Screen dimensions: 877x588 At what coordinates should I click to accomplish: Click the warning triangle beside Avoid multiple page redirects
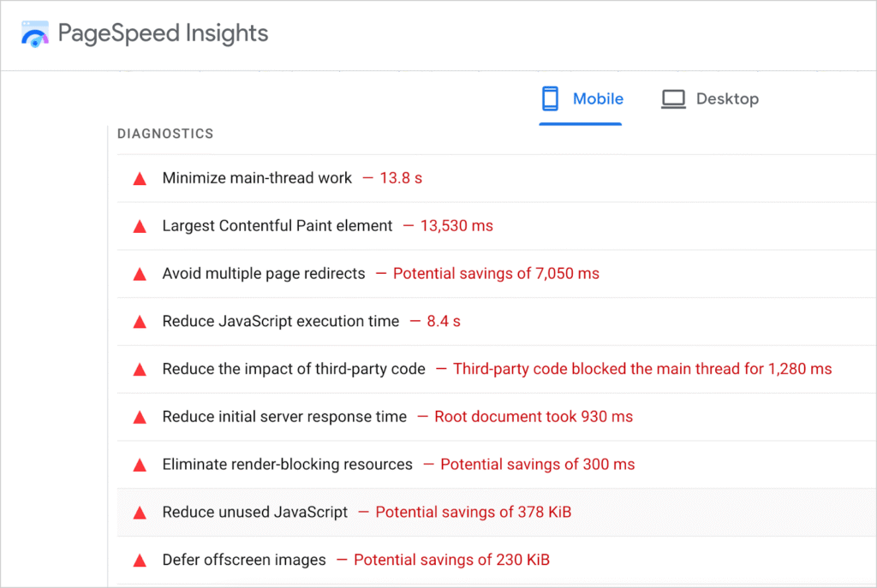[x=140, y=273]
